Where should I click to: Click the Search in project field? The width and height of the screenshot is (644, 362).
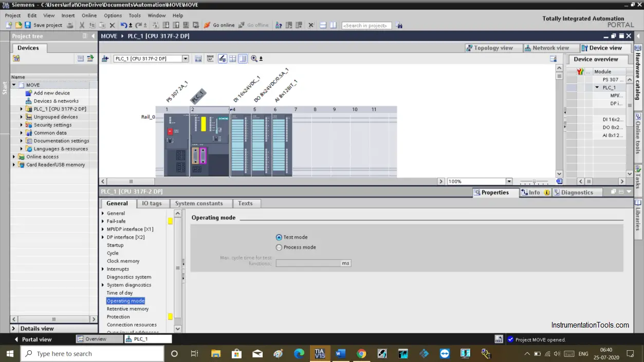[x=366, y=25]
